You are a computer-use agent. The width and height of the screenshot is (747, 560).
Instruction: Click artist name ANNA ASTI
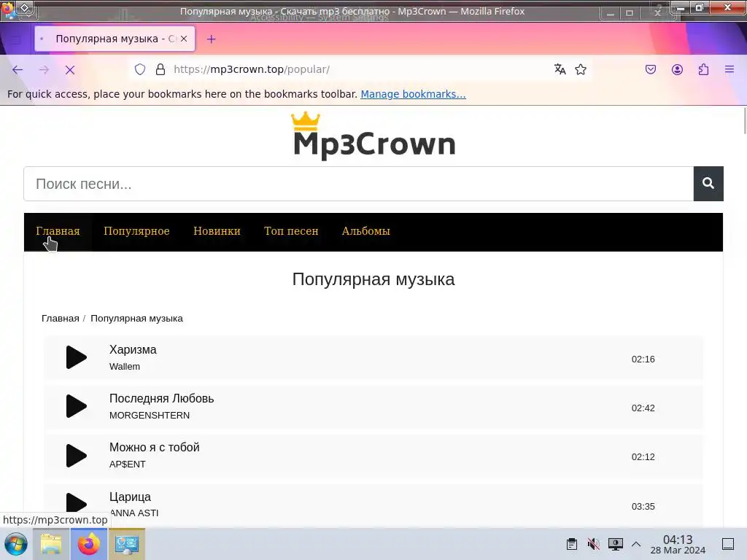point(134,513)
